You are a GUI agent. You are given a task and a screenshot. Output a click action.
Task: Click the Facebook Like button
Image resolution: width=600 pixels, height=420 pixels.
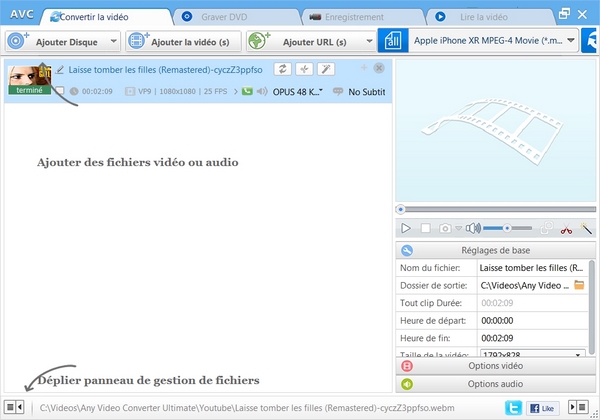click(543, 408)
